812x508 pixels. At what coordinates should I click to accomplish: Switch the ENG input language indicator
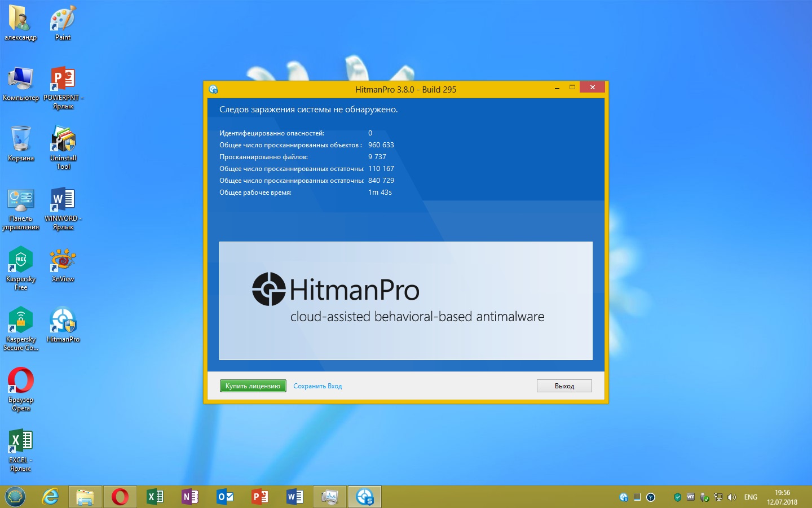point(751,497)
